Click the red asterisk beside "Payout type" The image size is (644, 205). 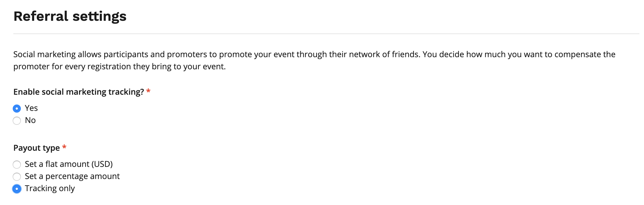[x=64, y=148]
